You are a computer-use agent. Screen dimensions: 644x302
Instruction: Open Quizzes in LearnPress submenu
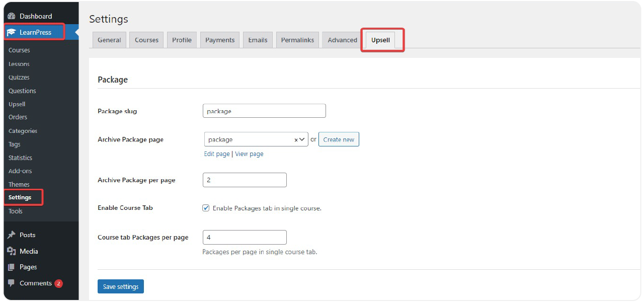tap(19, 78)
